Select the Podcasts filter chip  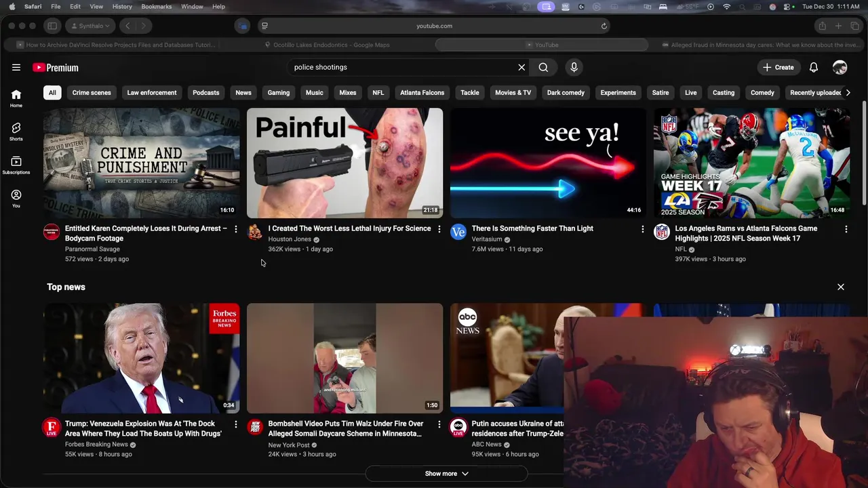205,93
